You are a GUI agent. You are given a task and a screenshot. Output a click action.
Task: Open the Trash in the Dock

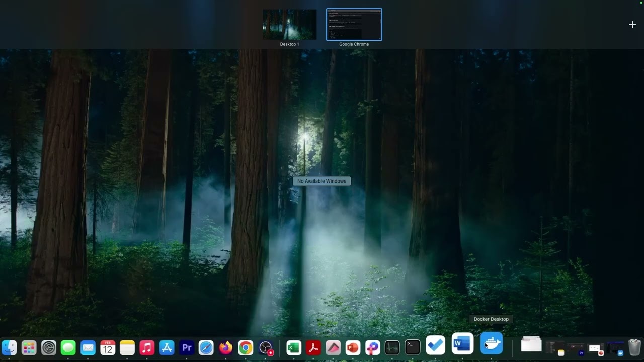coord(634,347)
